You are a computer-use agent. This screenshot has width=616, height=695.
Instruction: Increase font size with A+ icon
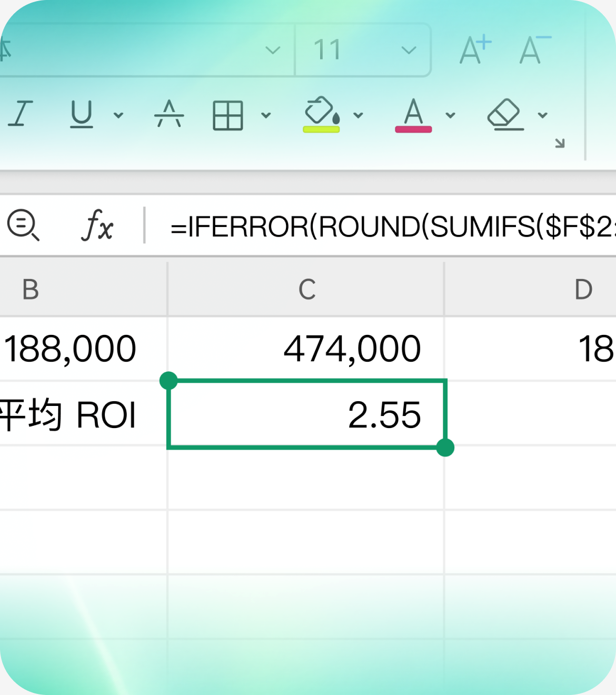[x=475, y=50]
